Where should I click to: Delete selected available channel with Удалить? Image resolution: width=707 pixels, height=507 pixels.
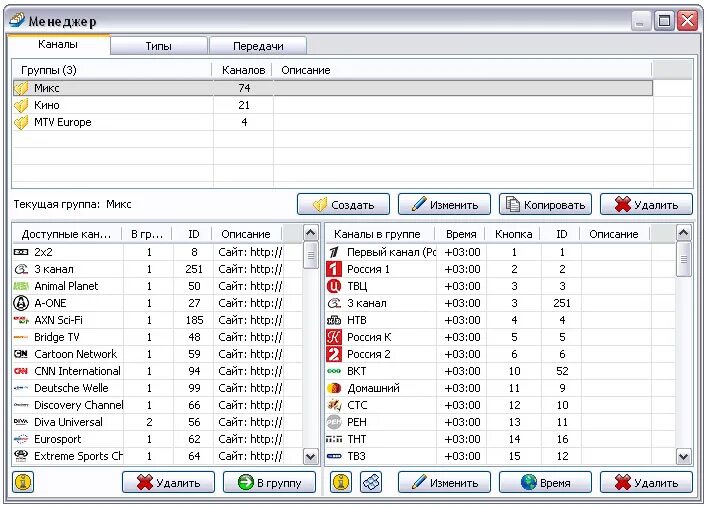tap(168, 483)
